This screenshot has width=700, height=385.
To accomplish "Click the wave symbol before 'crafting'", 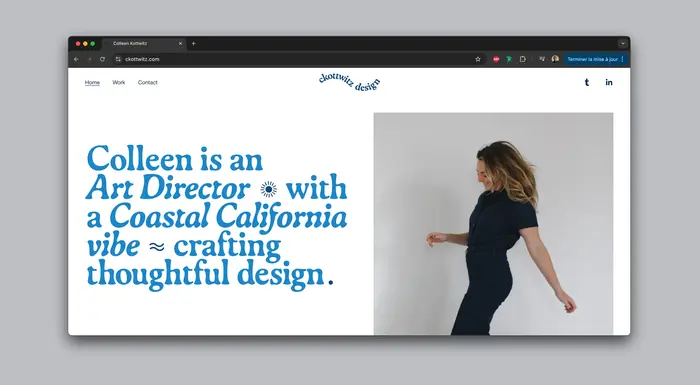I will 157,247.
